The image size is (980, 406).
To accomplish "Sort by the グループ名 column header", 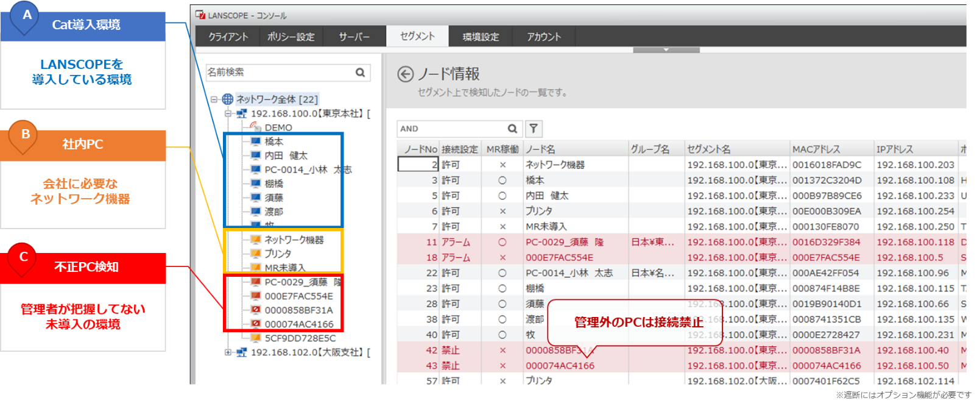I will click(x=657, y=149).
